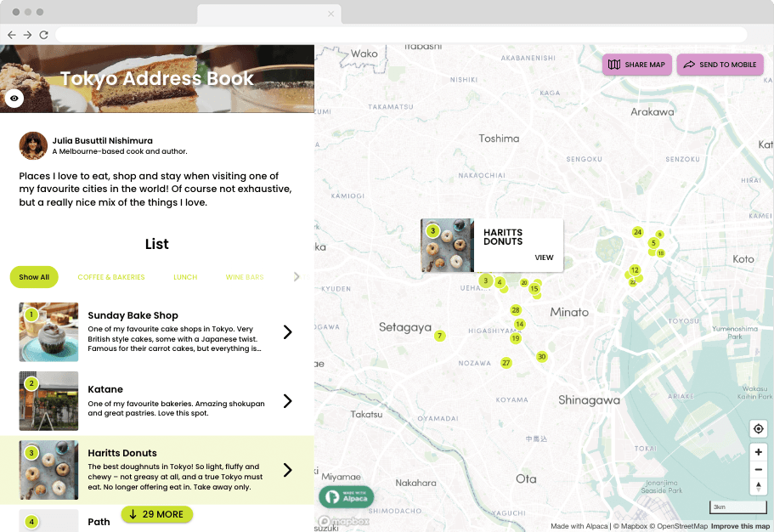774x532 pixels.
Task: Click map marker number 12
Action: coord(635,270)
